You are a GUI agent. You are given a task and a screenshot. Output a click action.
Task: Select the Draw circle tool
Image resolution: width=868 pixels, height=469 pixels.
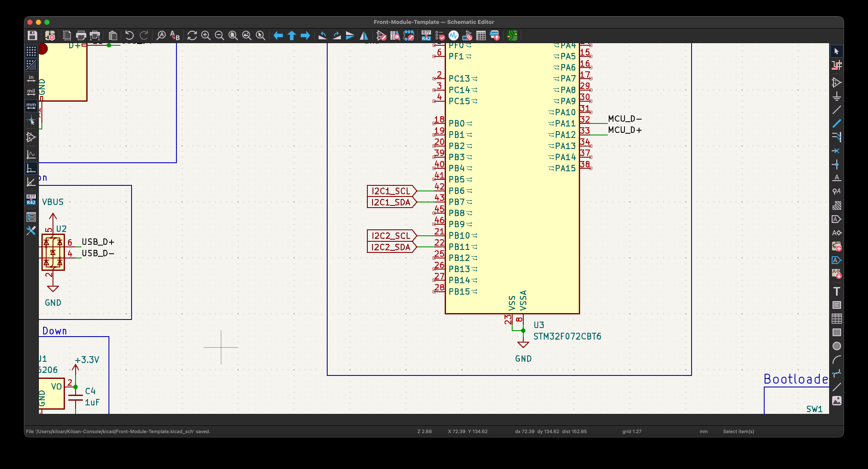tap(836, 346)
